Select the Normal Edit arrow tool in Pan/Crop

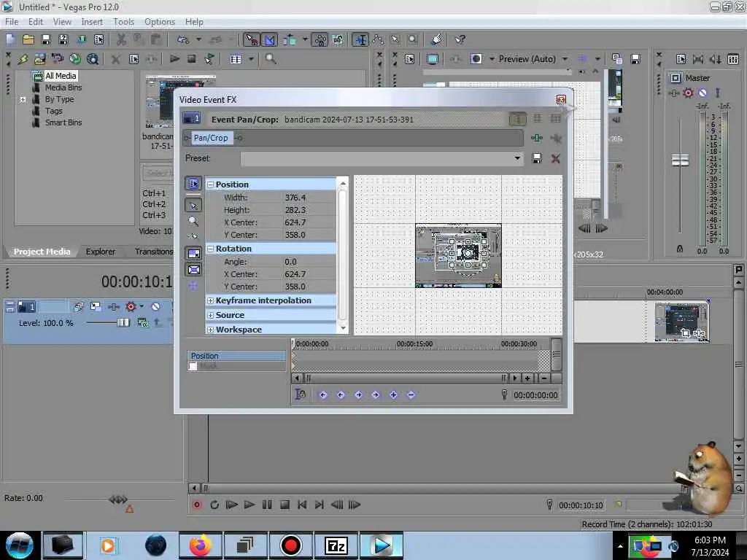(193, 205)
